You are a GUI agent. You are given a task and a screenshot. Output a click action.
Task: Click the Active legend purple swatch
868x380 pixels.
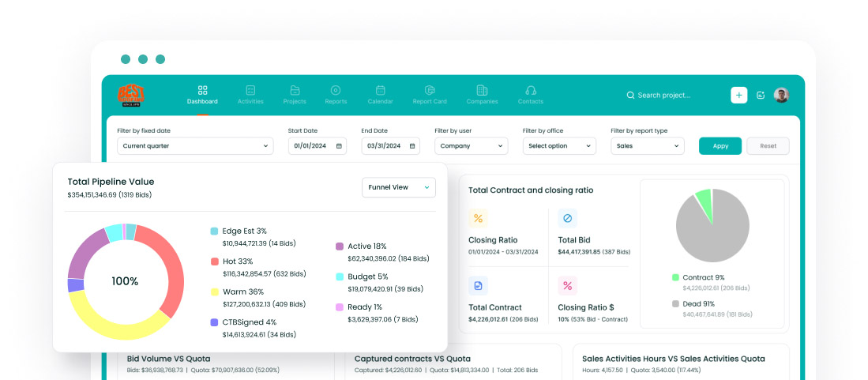coord(340,246)
